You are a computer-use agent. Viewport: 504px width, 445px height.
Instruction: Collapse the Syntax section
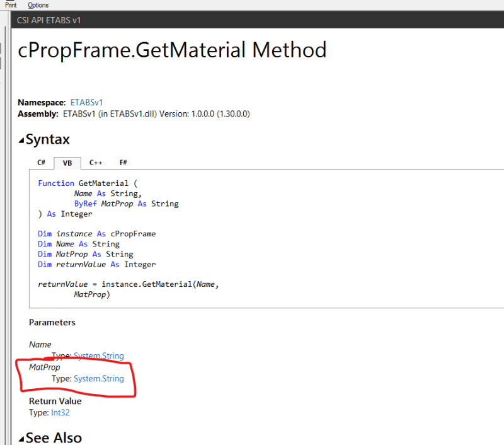click(x=21, y=140)
